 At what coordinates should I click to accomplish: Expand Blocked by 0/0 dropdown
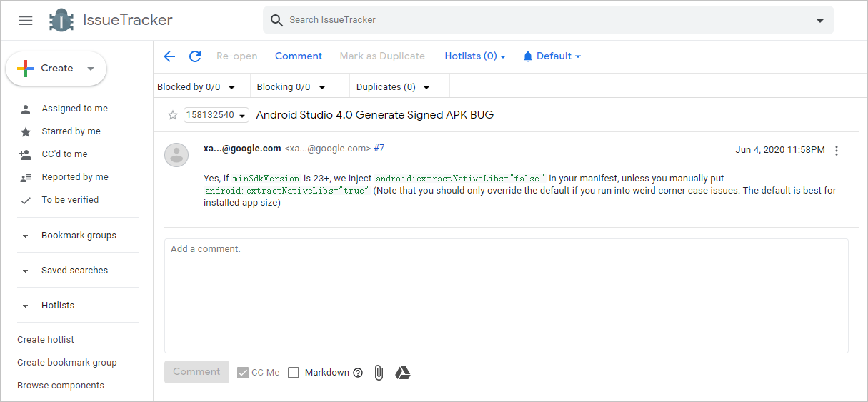[196, 87]
